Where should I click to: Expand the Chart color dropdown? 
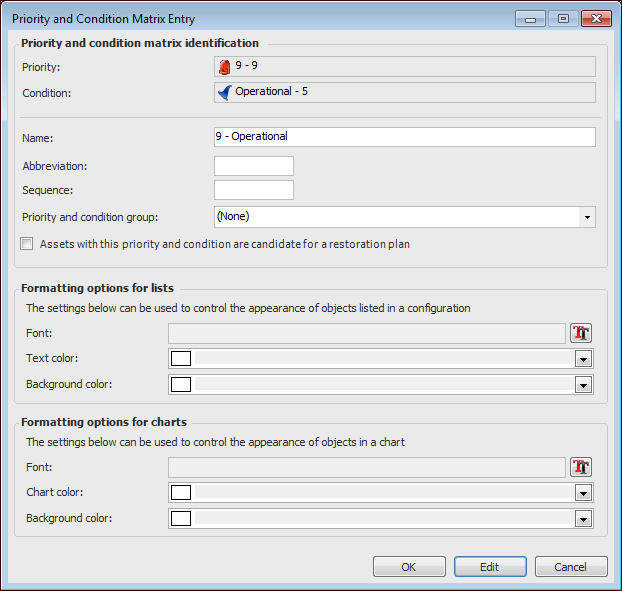pos(583,493)
